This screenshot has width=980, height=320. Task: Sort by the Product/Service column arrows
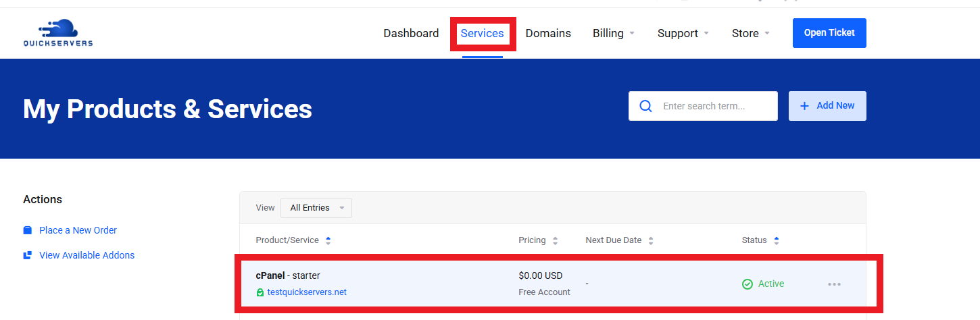pos(328,240)
